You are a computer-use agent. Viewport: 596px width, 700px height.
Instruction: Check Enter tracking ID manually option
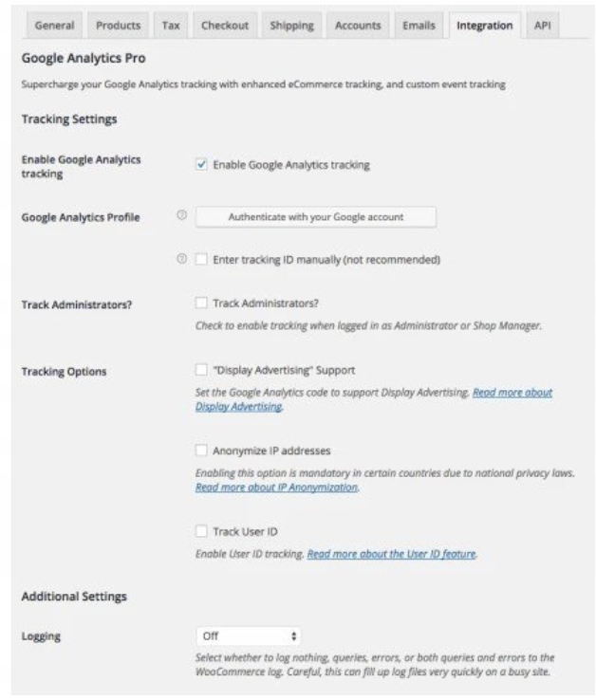point(200,259)
